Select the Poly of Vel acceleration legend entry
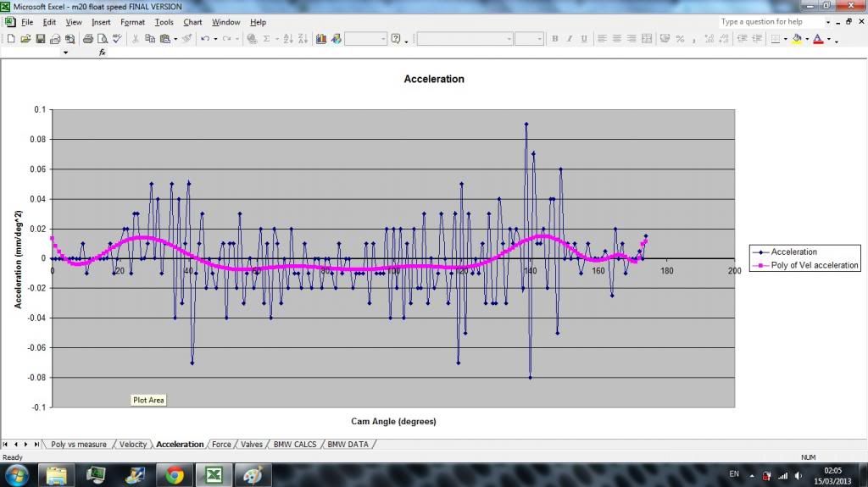This screenshot has height=487, width=868. click(813, 265)
